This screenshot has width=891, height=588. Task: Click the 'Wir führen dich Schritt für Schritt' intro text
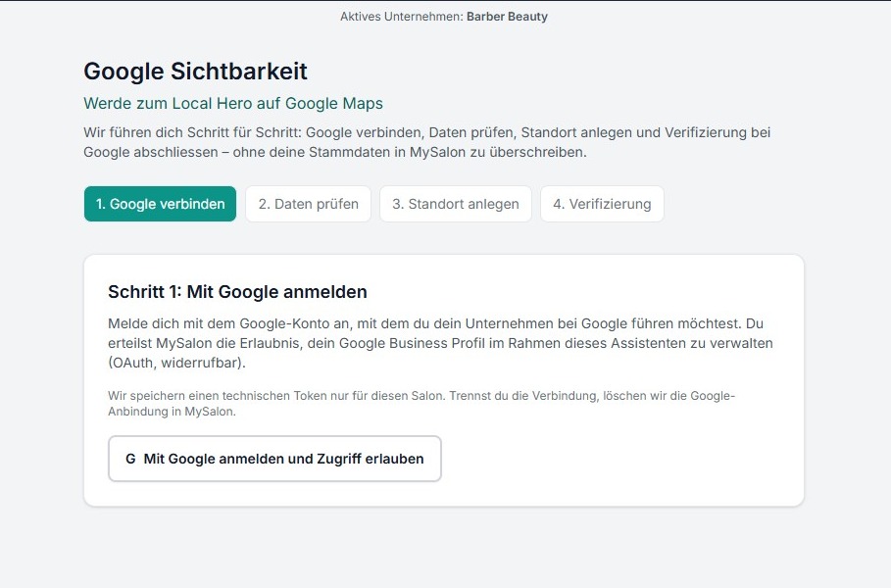[x=426, y=142]
